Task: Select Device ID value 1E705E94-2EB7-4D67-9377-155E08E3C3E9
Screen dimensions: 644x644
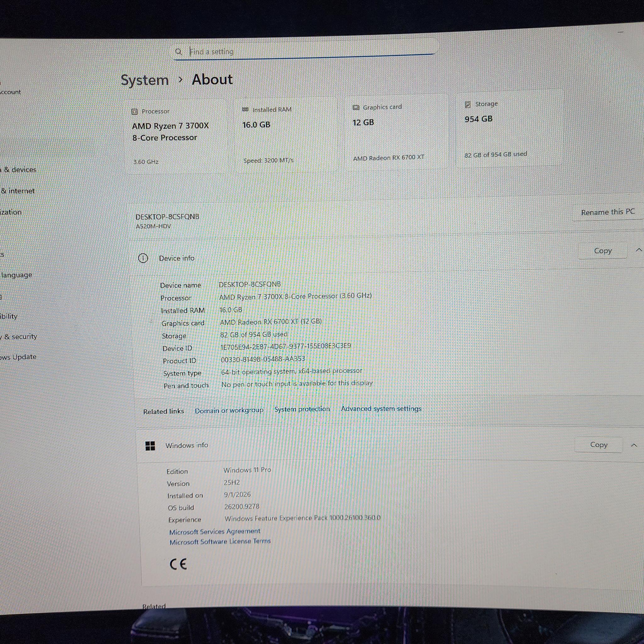Action: 286,347
